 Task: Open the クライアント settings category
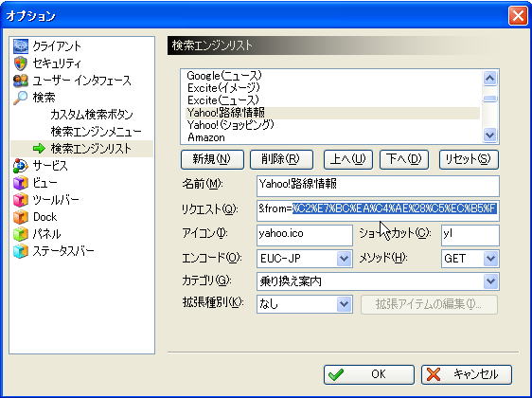tap(57, 46)
